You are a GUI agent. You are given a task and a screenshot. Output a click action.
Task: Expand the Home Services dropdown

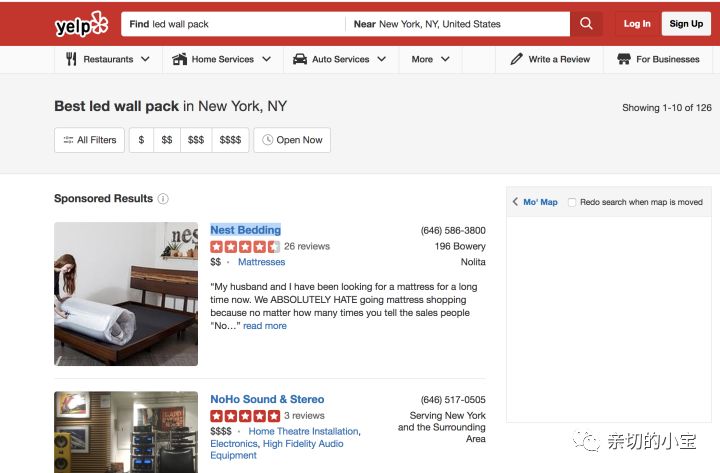[x=222, y=59]
